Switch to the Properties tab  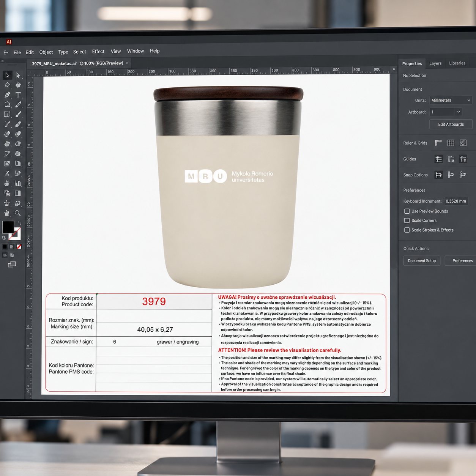412,63
